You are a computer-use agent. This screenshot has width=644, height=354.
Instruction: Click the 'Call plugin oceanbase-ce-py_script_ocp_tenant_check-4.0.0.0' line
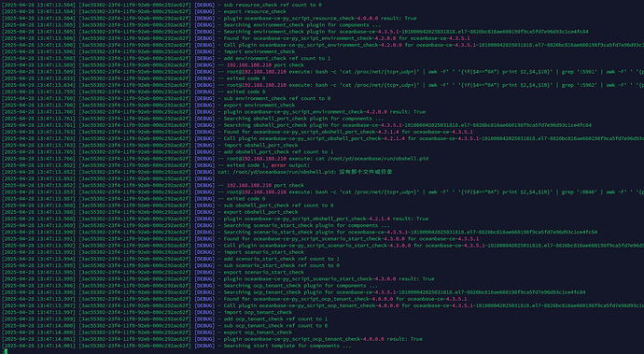pos(430,305)
